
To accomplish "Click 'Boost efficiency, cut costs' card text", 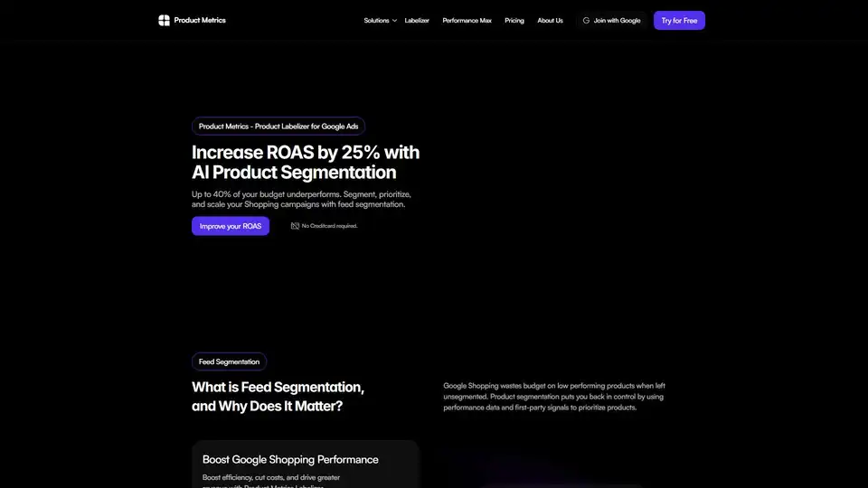I will coord(271,482).
